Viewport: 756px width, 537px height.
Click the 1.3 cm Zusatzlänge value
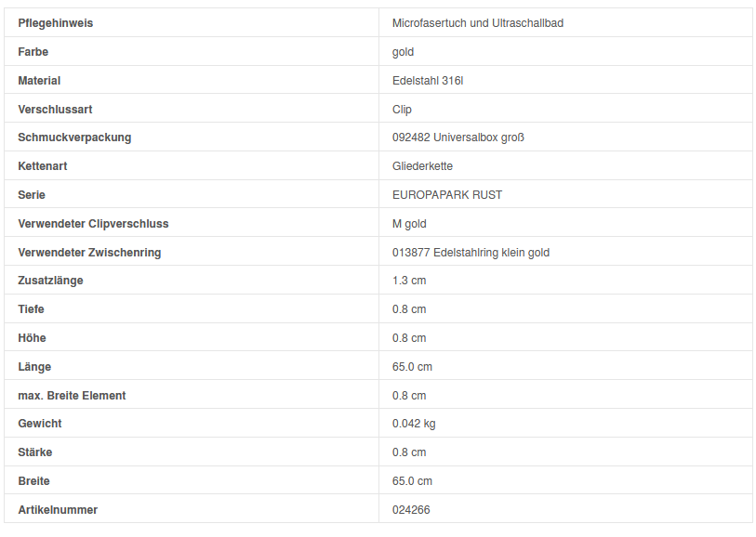(409, 281)
